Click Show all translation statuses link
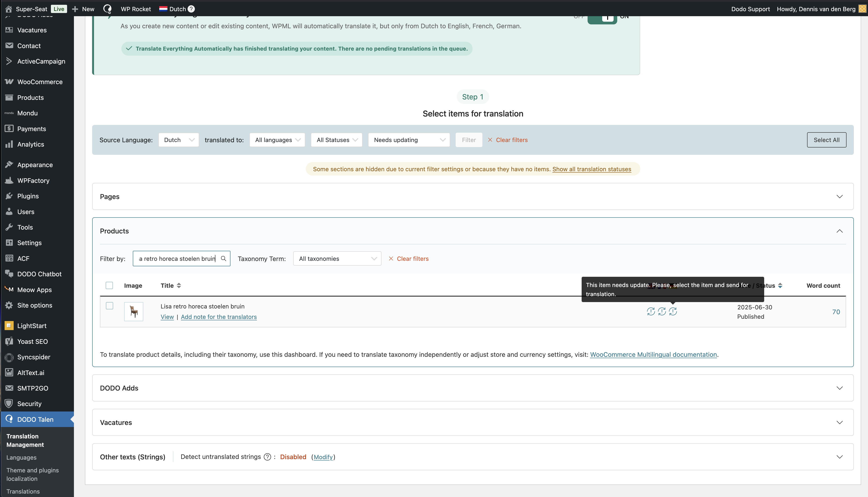Image resolution: width=868 pixels, height=497 pixels. [592, 169]
